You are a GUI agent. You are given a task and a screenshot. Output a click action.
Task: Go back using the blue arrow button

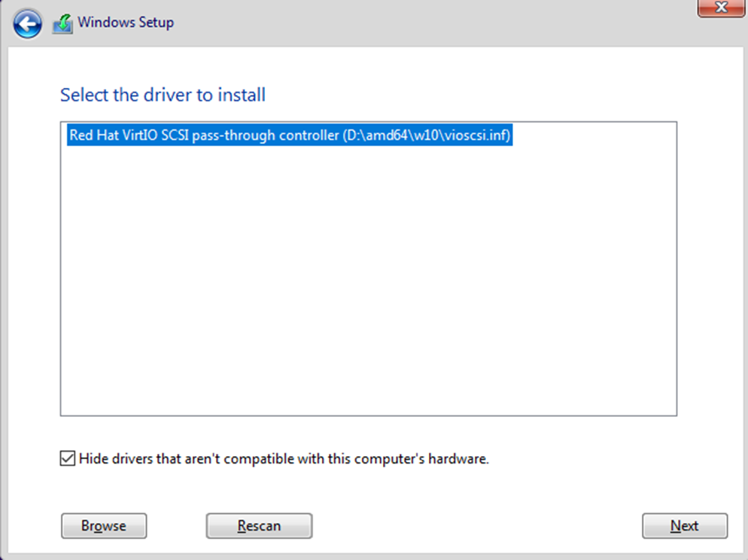pos(28,25)
